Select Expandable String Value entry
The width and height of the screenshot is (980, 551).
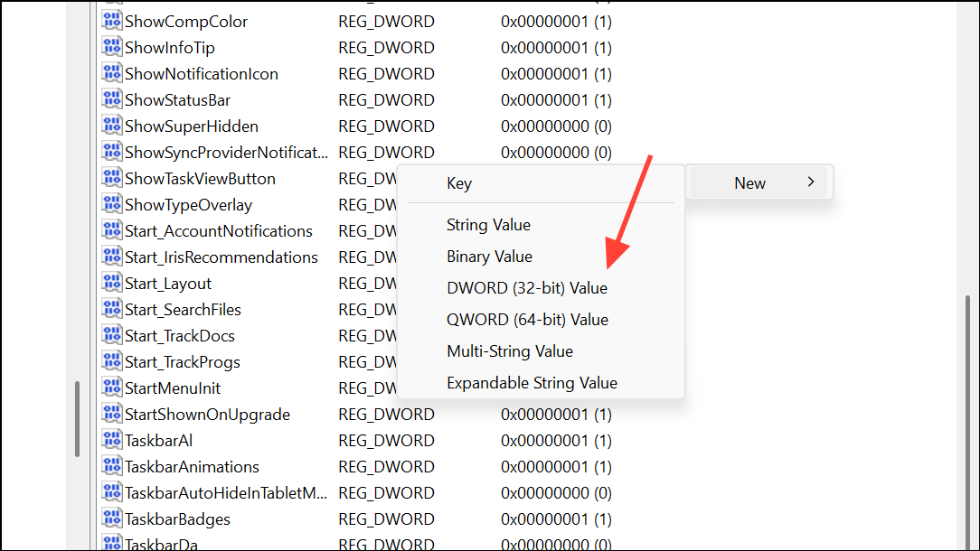click(x=532, y=382)
